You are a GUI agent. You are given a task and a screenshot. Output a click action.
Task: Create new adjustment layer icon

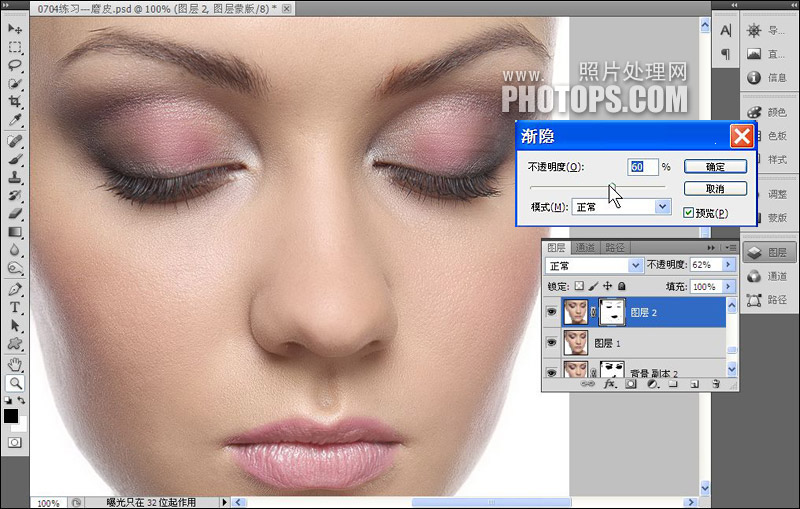click(x=653, y=384)
